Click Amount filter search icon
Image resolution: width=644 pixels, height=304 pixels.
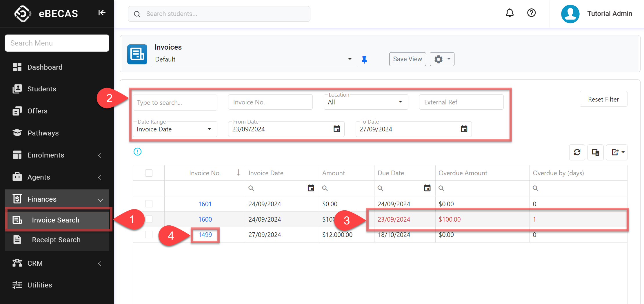[325, 188]
